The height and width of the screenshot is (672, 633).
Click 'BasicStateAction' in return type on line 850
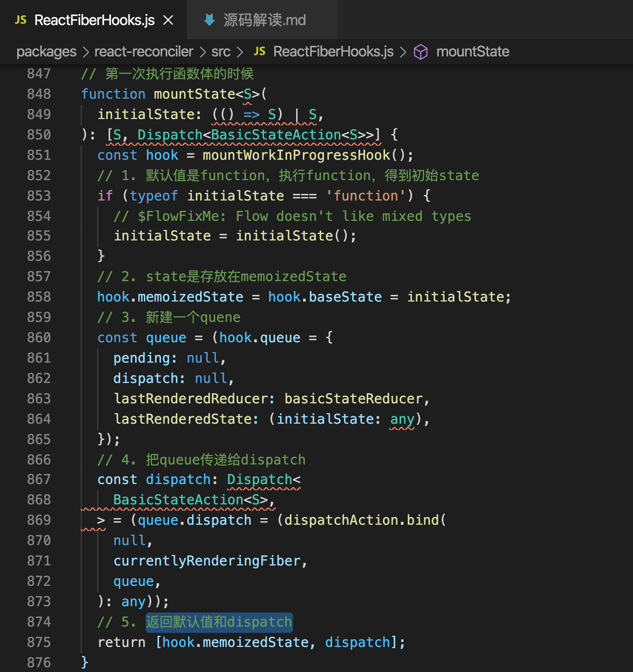tap(276, 135)
